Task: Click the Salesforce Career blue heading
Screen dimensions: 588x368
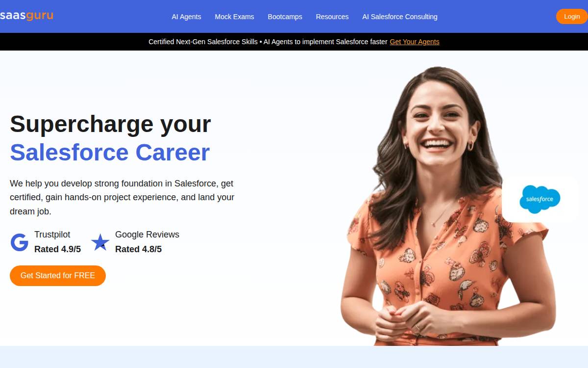Action: tap(110, 152)
